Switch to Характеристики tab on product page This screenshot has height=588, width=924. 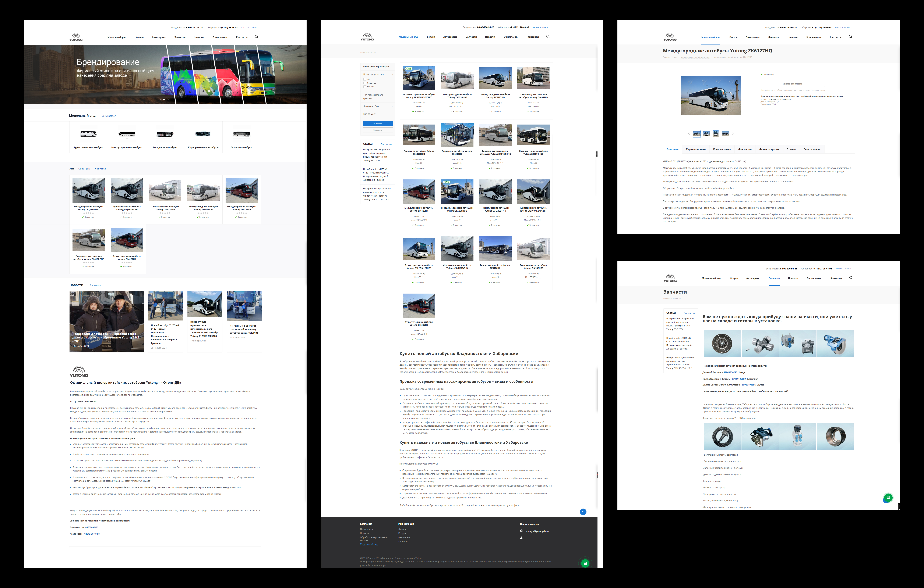[x=696, y=149]
